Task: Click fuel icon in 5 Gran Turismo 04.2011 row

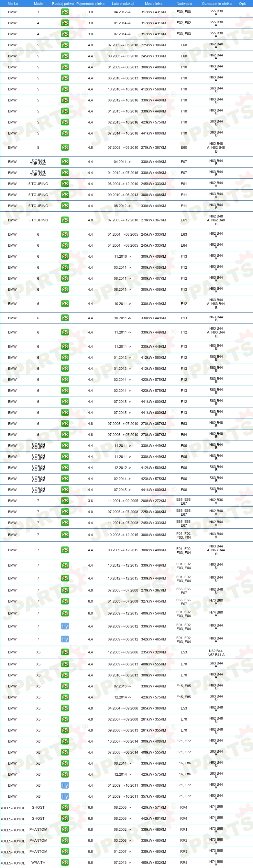Action: click(x=65, y=162)
